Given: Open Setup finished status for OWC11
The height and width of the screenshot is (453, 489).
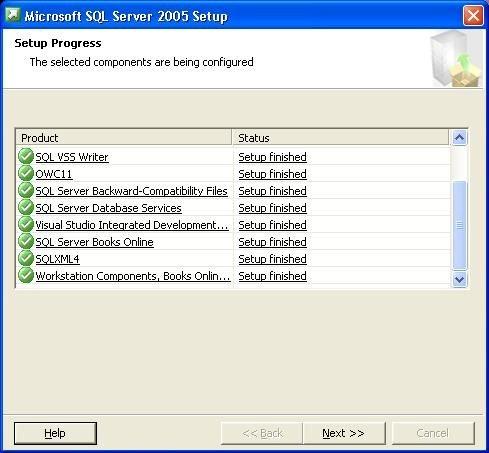Looking at the screenshot, I should pyautogui.click(x=272, y=174).
